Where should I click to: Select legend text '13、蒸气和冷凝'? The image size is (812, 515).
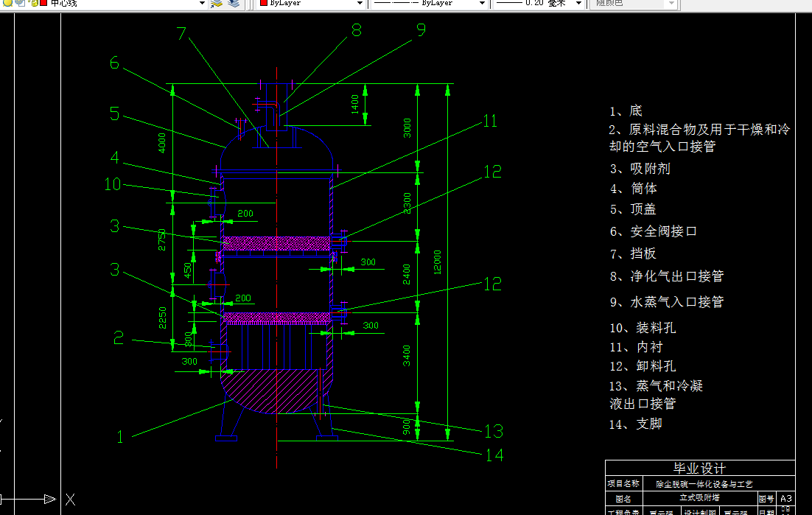pyautogui.click(x=656, y=386)
